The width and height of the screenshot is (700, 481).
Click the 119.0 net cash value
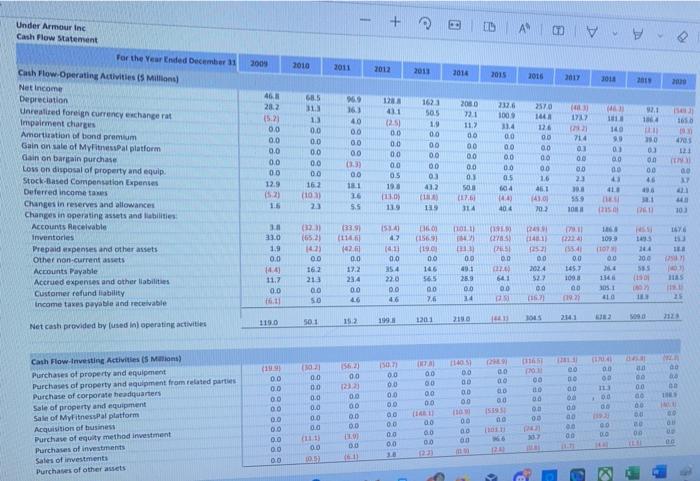click(268, 322)
